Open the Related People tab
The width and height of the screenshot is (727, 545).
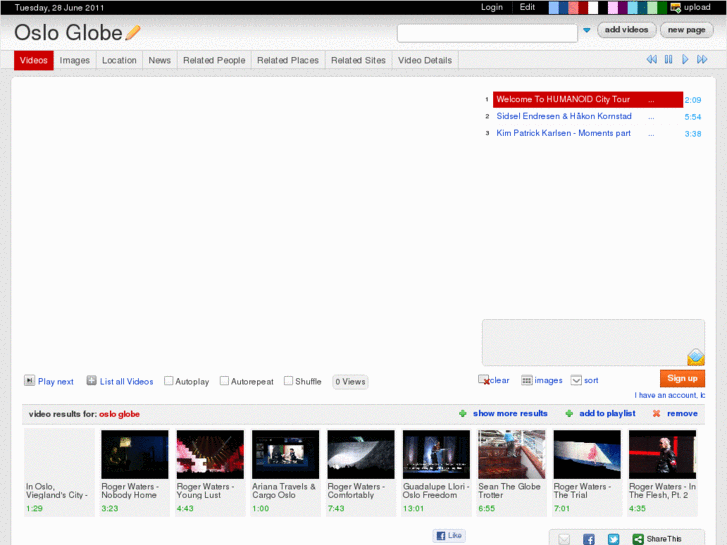(x=214, y=60)
